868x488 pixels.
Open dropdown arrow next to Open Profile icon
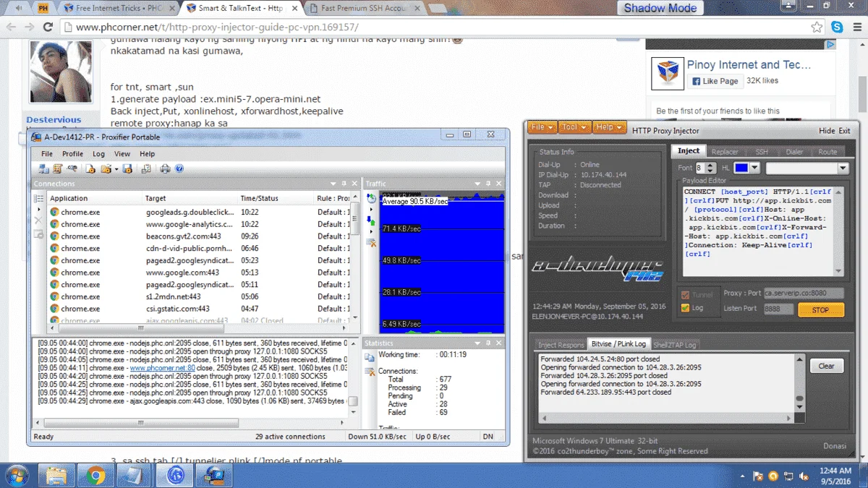coord(116,169)
